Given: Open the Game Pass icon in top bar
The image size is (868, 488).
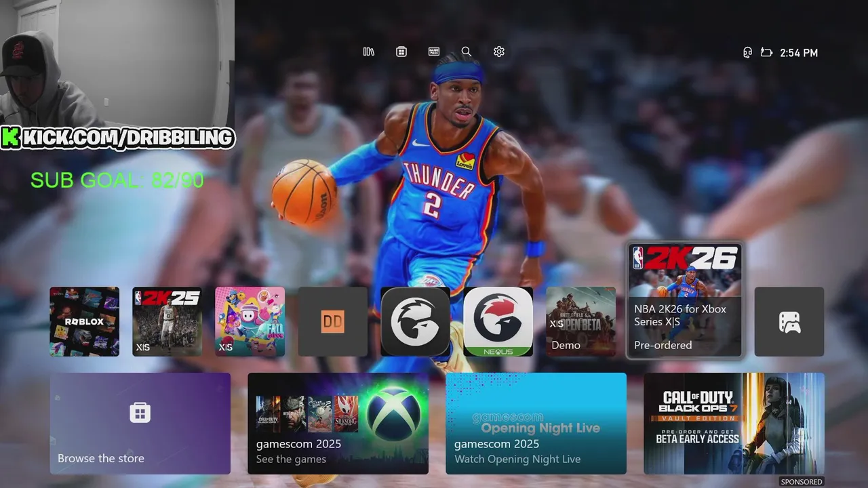Looking at the screenshot, I should (434, 52).
